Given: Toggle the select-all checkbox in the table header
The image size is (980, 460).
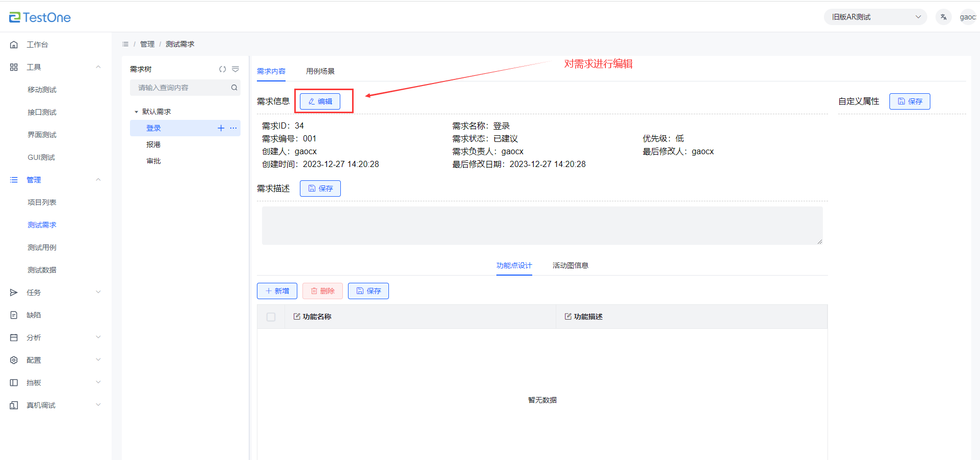Looking at the screenshot, I should click(x=271, y=317).
